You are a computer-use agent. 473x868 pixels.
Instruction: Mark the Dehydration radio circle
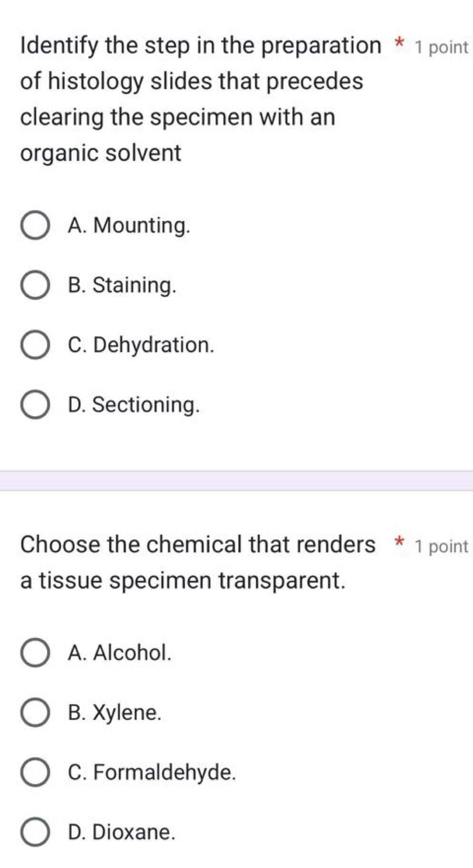click(35, 346)
